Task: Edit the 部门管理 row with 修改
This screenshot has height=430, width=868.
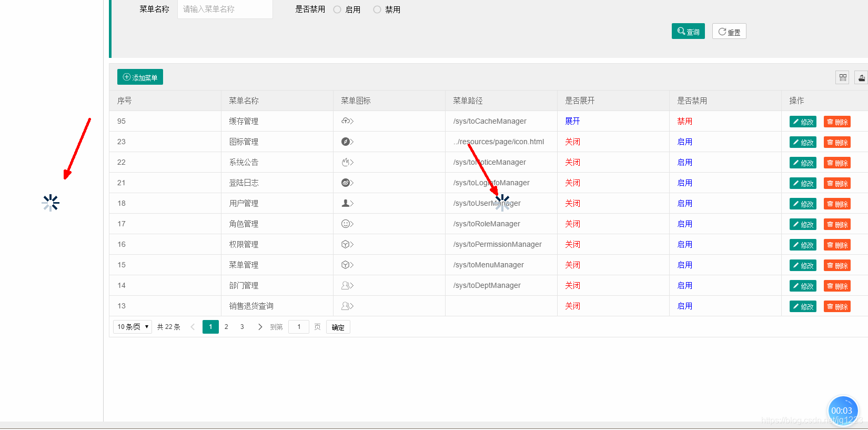Action: pyautogui.click(x=803, y=286)
